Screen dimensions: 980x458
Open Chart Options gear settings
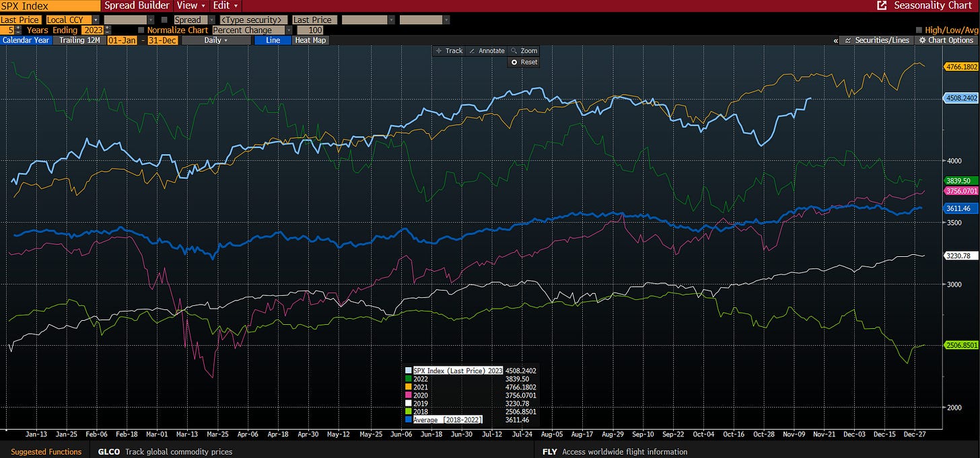coord(946,40)
